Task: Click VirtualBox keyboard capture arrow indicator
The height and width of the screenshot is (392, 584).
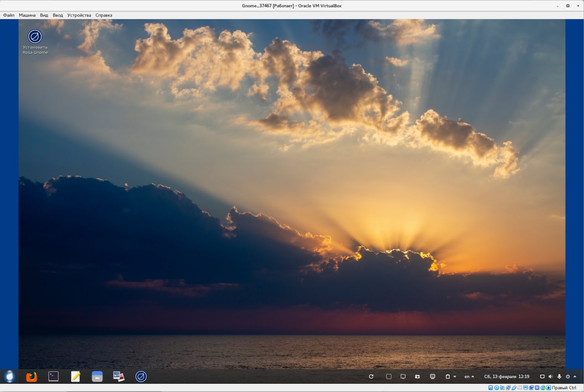Action: (548, 387)
